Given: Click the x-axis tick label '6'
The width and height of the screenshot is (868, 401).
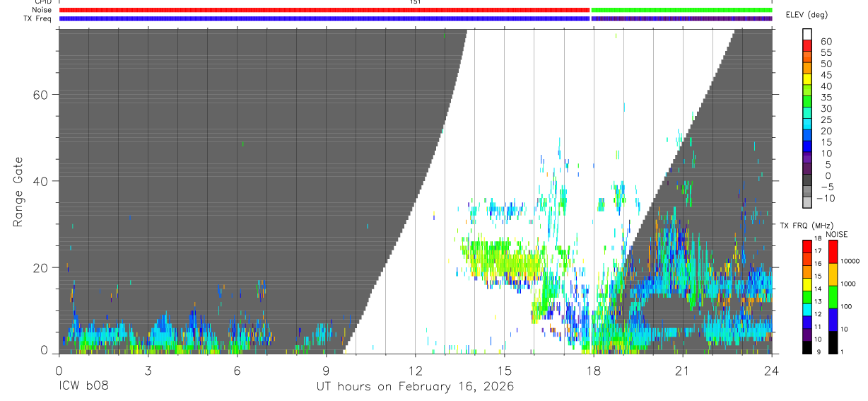Looking at the screenshot, I should [x=237, y=371].
